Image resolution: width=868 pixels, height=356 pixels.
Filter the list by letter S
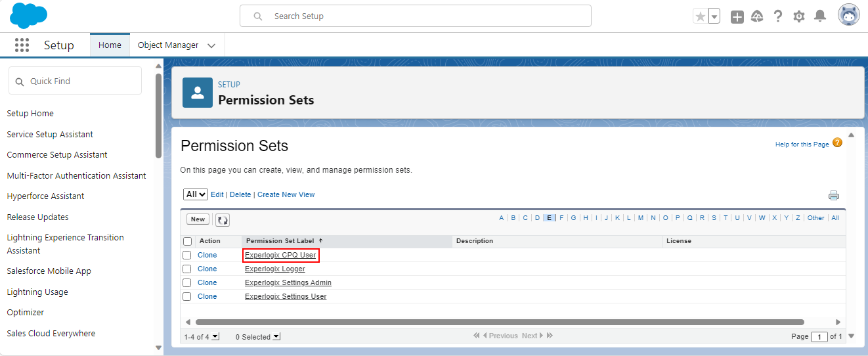[x=714, y=218]
